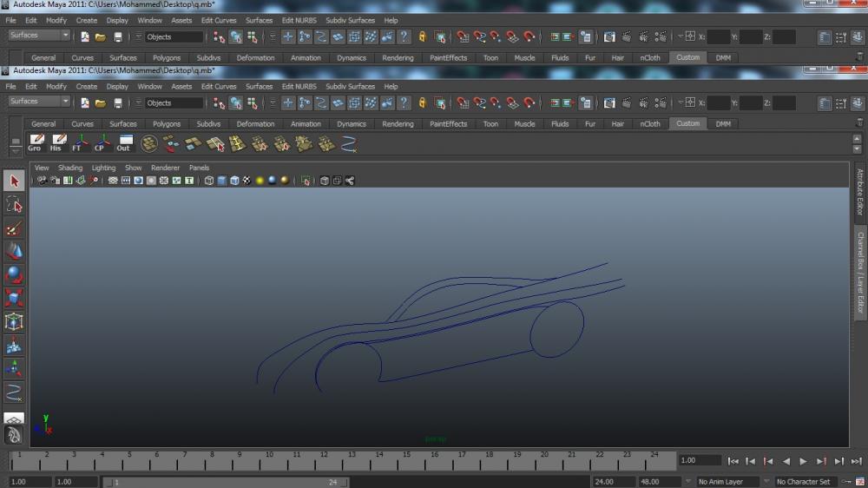Open the viewport Panels menu

click(x=199, y=168)
